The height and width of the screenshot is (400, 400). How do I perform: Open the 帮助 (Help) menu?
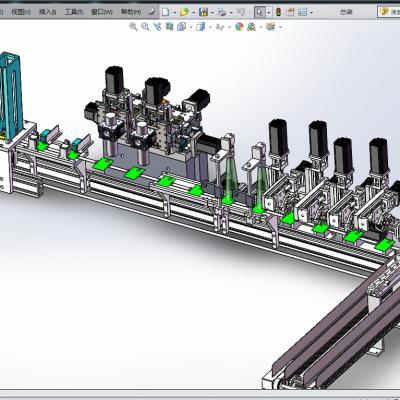point(130,12)
